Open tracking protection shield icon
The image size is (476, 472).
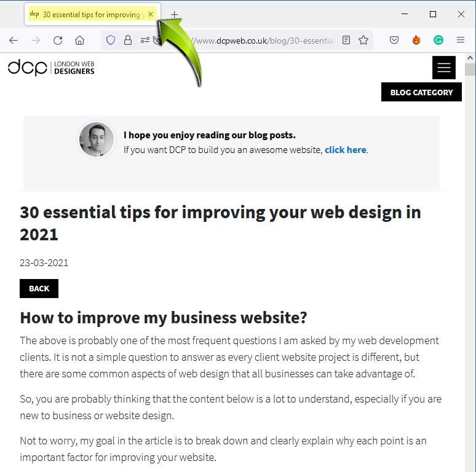(x=111, y=40)
